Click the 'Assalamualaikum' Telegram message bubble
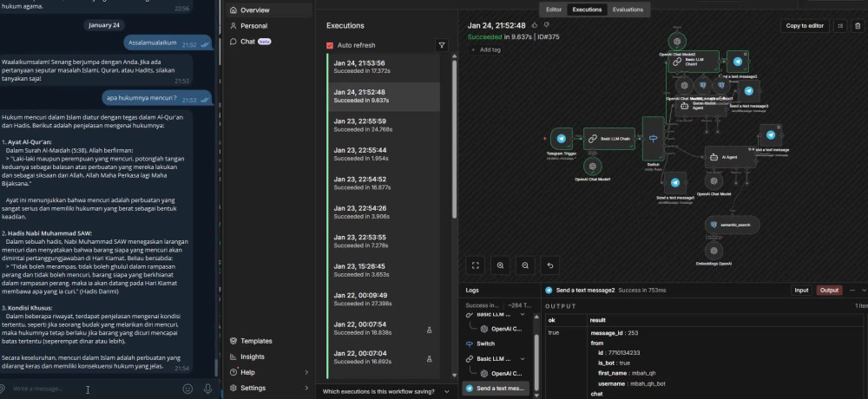Screen dimensions: 868x399 point(168,43)
